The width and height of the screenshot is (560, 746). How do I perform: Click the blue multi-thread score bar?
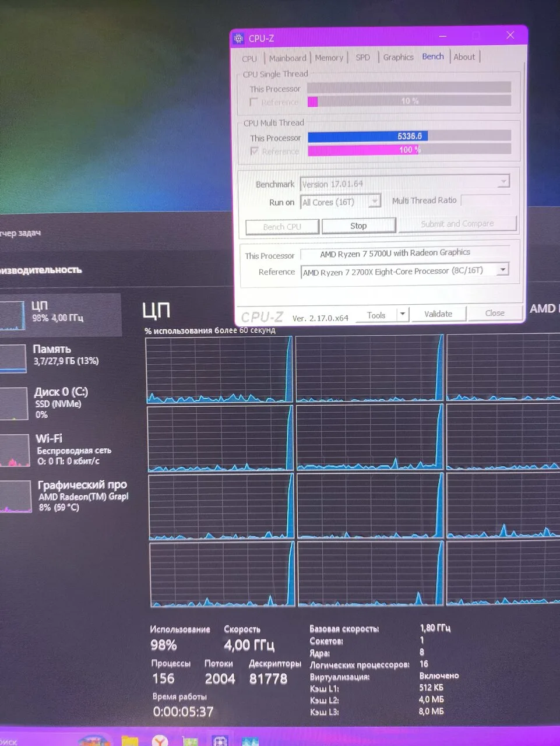tap(367, 136)
